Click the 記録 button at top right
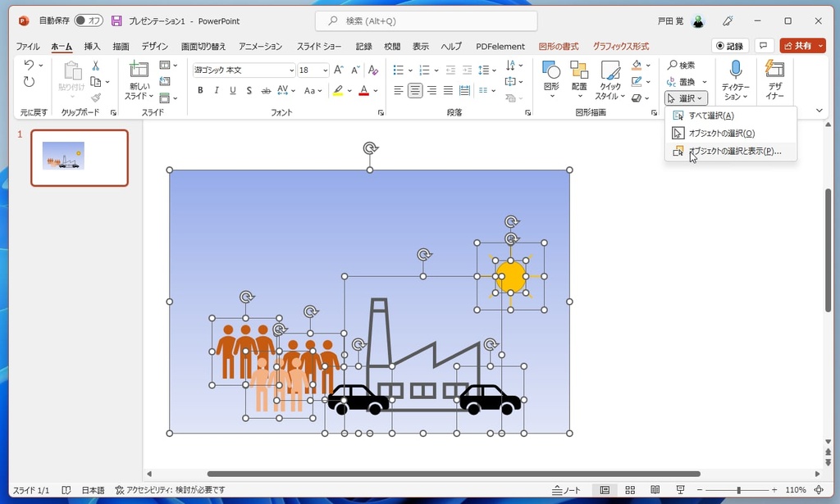Screen dimensions: 840x504 click(x=729, y=45)
